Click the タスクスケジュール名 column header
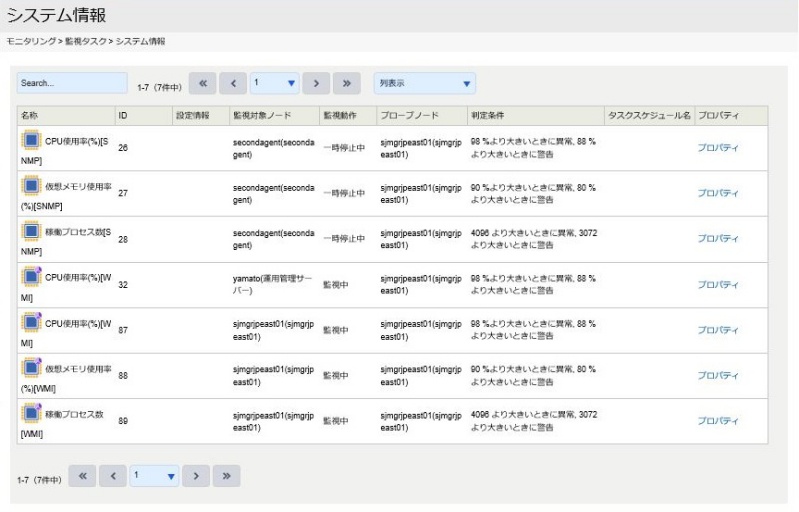This screenshot has height=512, width=799. click(649, 116)
